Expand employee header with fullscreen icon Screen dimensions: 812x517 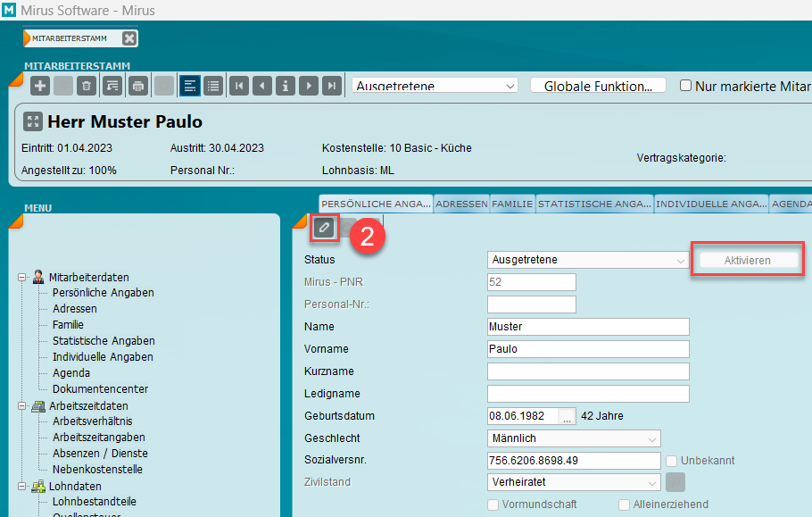coord(32,121)
